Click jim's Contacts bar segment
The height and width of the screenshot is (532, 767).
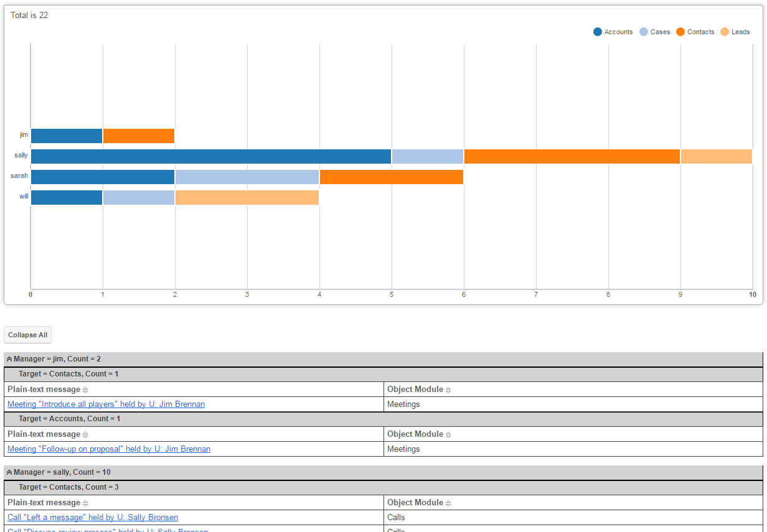point(139,136)
